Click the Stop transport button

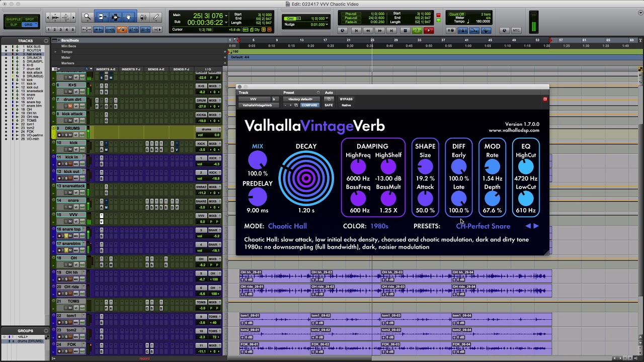(x=405, y=31)
